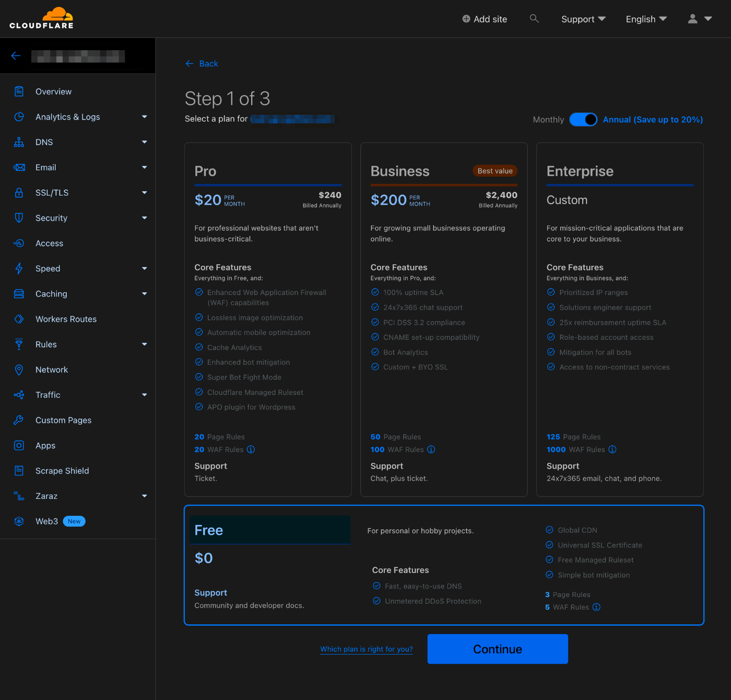Screen dimensions: 731x700
Task: Open the Support dropdown
Action: (x=583, y=19)
